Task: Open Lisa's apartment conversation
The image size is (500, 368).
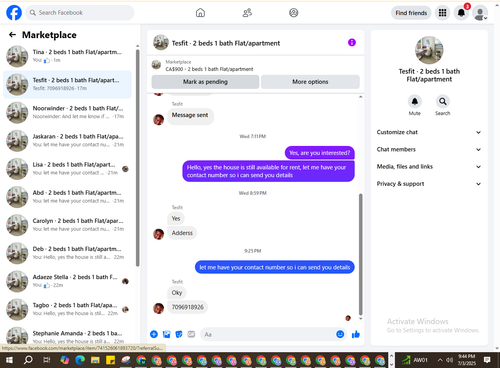Action: pyautogui.click(x=68, y=169)
